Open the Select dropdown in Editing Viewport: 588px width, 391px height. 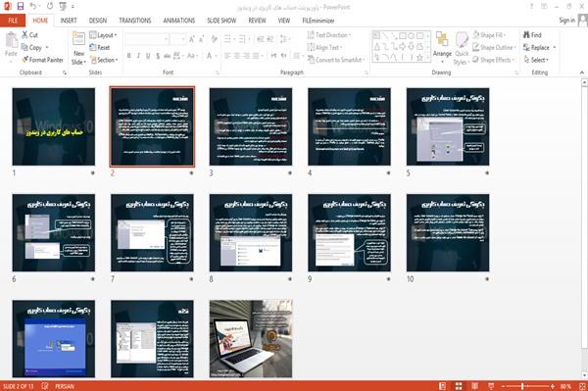536,60
